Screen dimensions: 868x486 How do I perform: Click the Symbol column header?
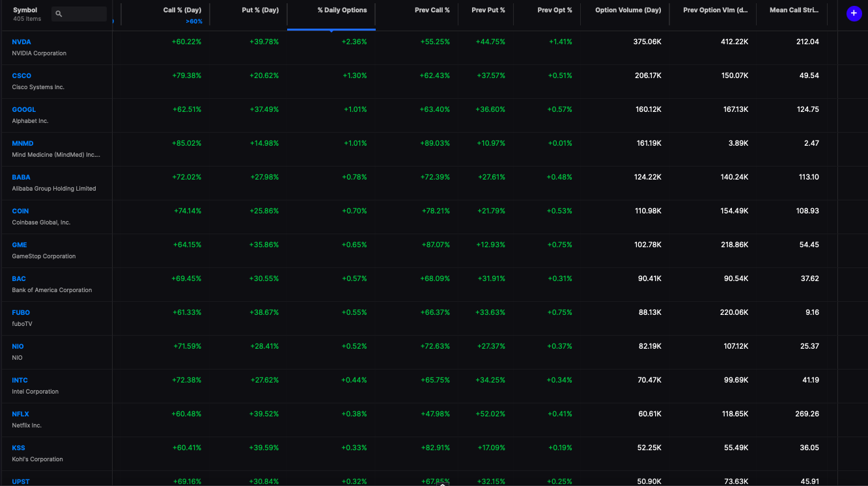tap(25, 10)
